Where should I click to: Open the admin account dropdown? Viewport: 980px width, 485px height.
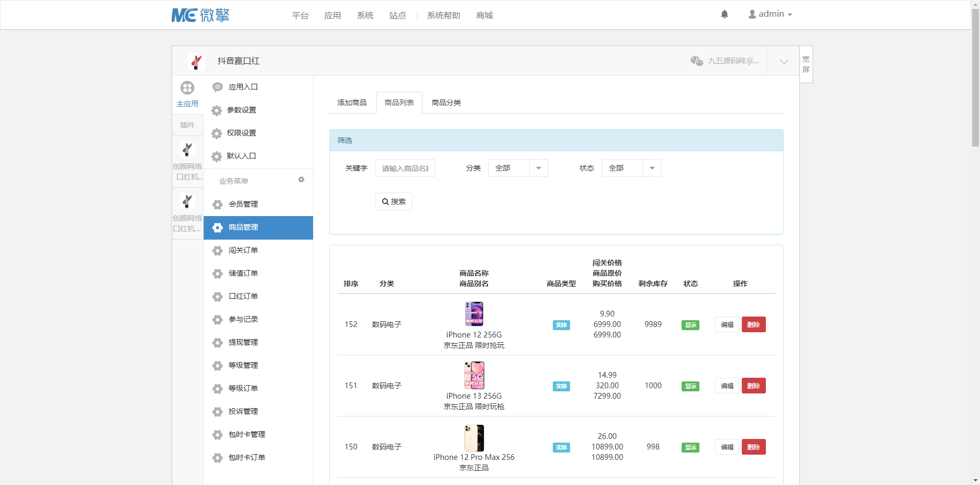point(770,14)
